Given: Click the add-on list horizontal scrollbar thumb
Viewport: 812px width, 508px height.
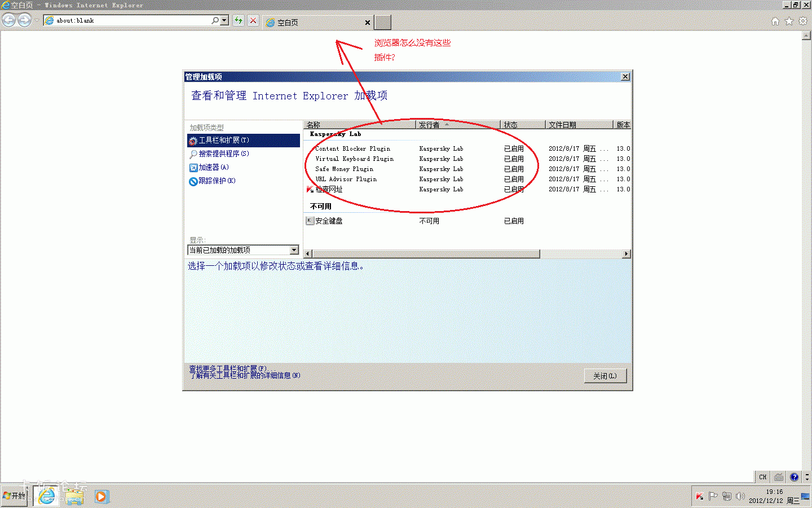Looking at the screenshot, I should click(426, 254).
